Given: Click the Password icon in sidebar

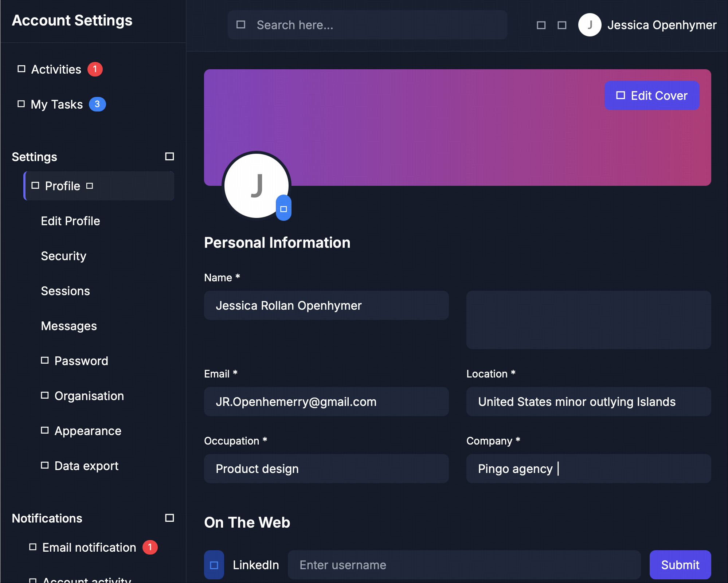Looking at the screenshot, I should pos(45,360).
